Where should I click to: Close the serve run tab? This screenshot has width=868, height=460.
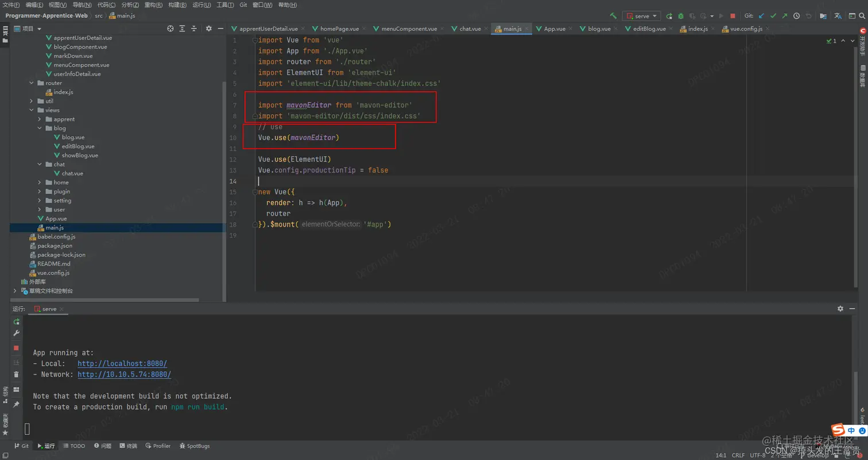[x=61, y=309]
